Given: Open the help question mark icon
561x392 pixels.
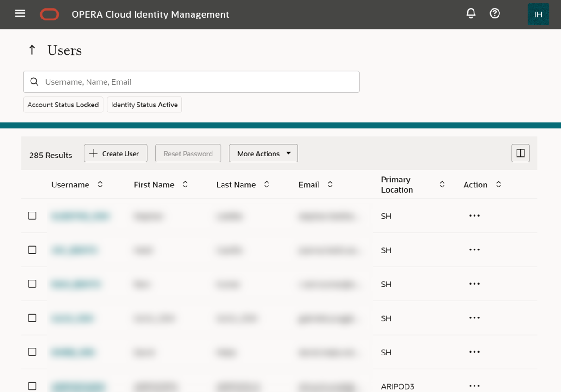Looking at the screenshot, I should pyautogui.click(x=495, y=13).
